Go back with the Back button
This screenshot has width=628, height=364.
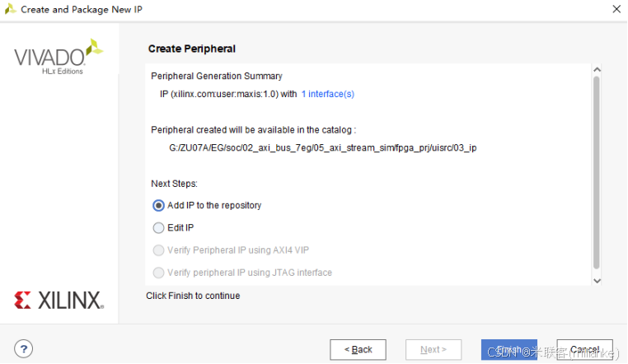click(x=359, y=349)
